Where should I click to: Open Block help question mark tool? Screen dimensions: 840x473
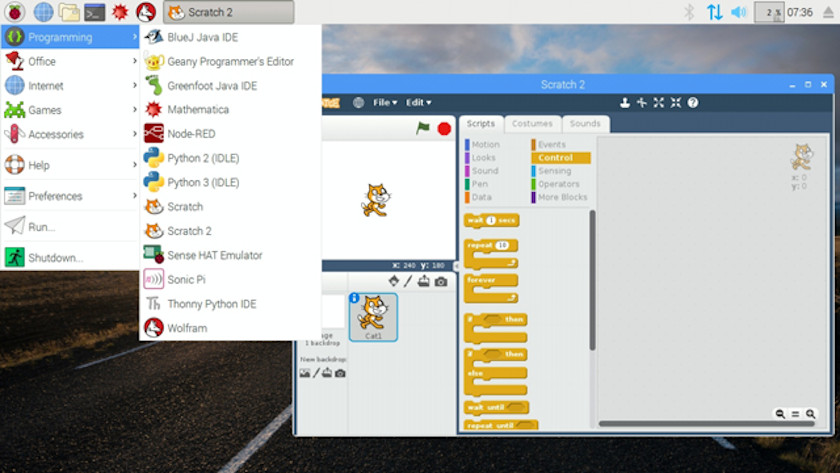point(693,102)
